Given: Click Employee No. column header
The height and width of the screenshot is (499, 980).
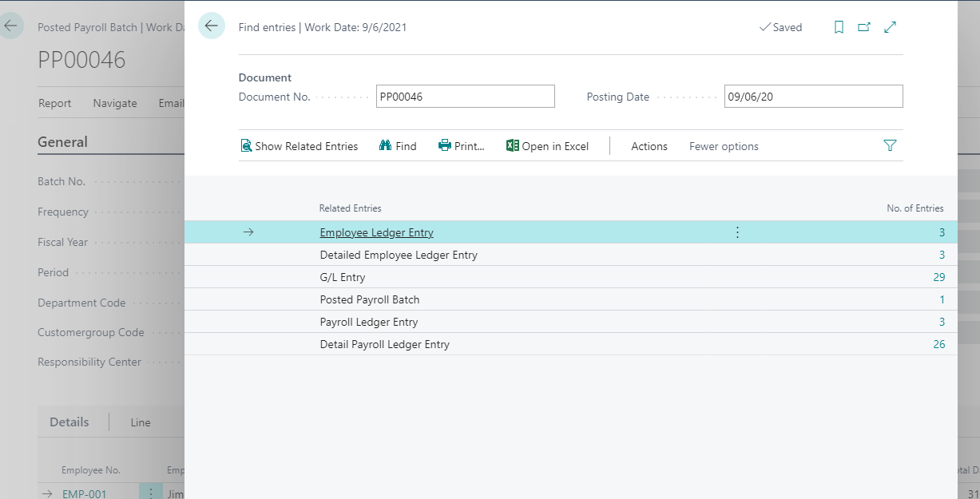Looking at the screenshot, I should (91, 470).
